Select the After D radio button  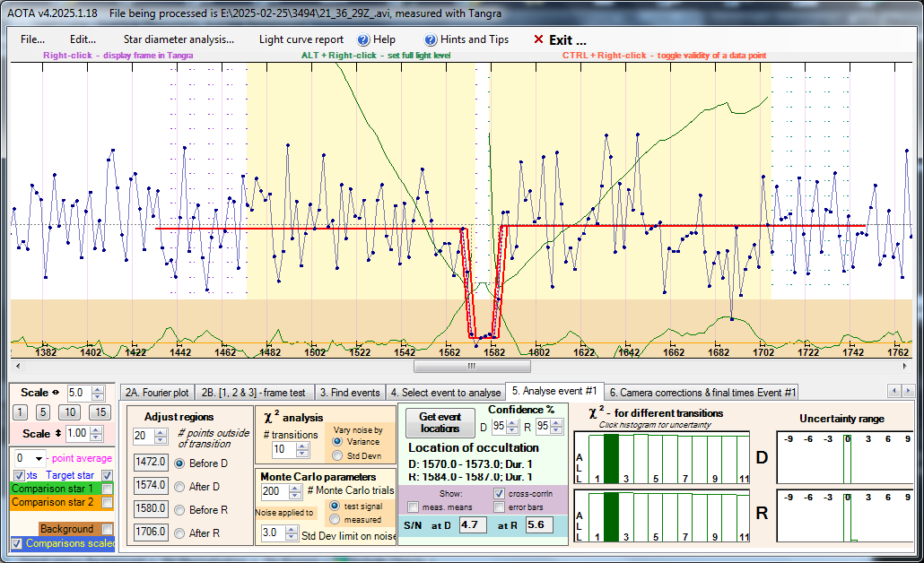[178, 485]
